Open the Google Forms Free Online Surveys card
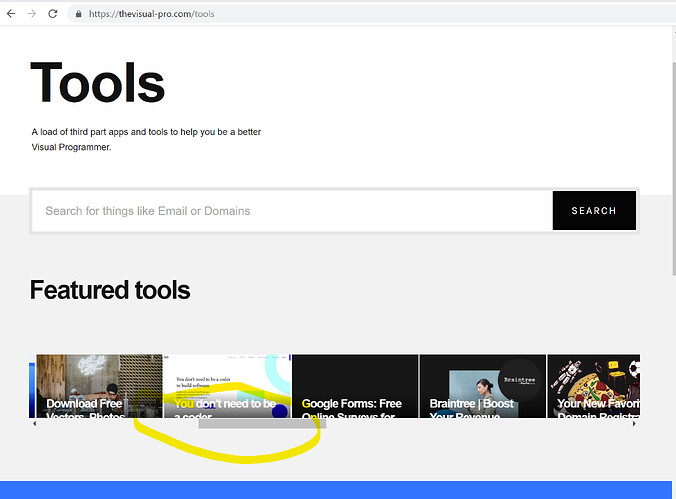 pyautogui.click(x=355, y=386)
